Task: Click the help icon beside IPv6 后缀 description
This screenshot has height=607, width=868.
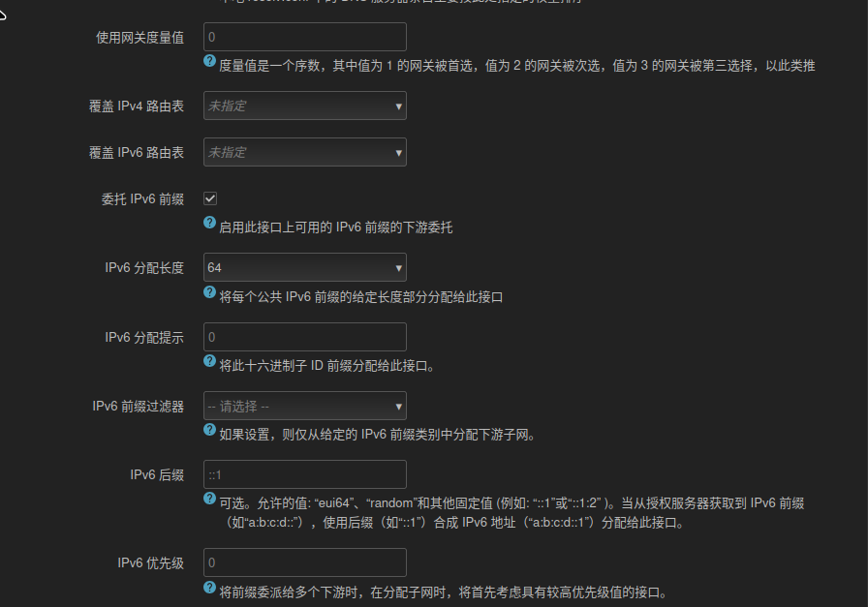Action: [209, 500]
